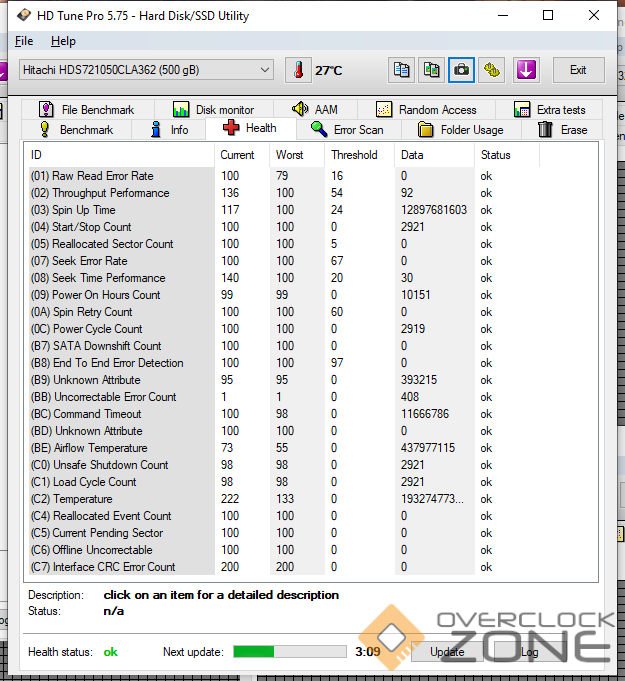
Task: Click the Data column header
Action: coord(435,155)
